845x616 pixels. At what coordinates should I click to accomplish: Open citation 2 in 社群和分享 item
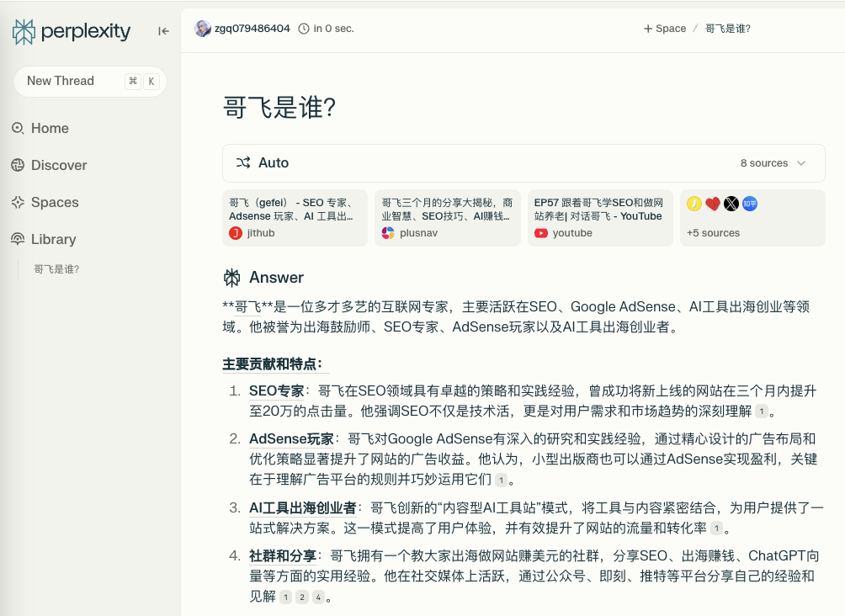pyautogui.click(x=302, y=597)
